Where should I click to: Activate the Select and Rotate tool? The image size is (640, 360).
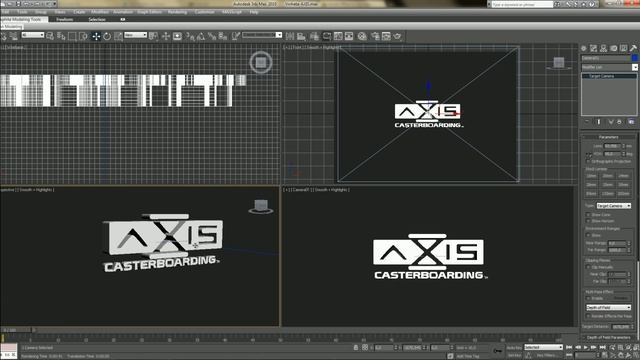pos(107,36)
